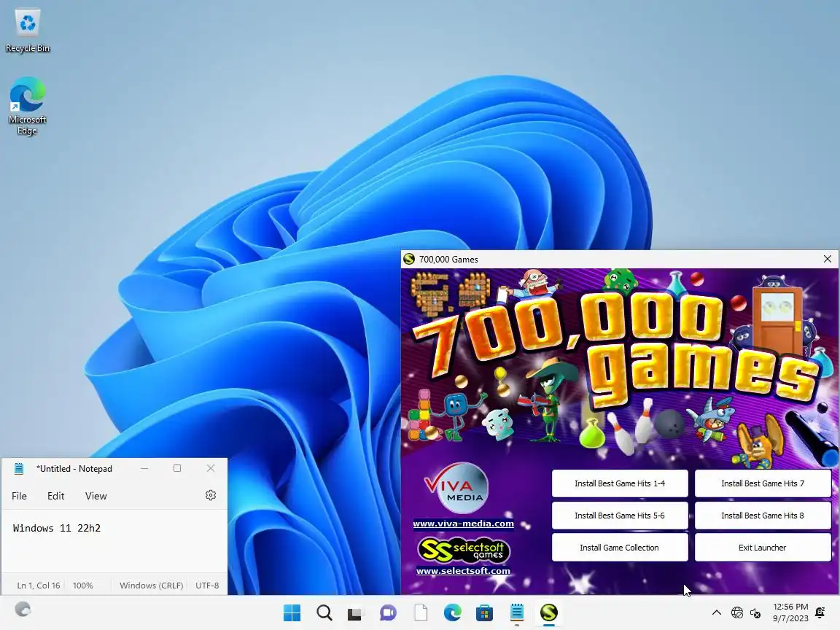This screenshot has height=630, width=840.
Task: Click Install Best Game Hits 5-6
Action: click(620, 516)
